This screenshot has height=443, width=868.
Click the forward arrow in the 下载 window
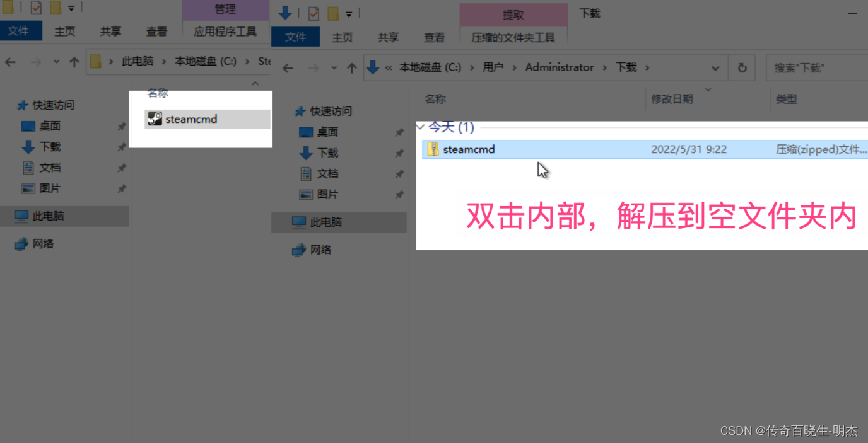coord(314,68)
